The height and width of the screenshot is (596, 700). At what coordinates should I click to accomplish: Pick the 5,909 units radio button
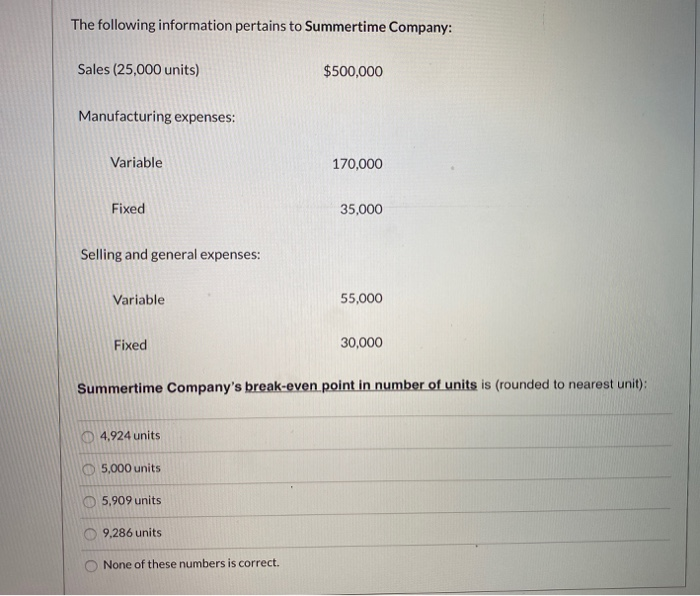[91, 500]
